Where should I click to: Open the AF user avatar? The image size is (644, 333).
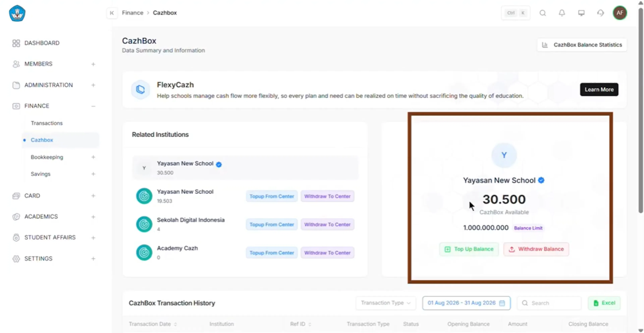[620, 13]
